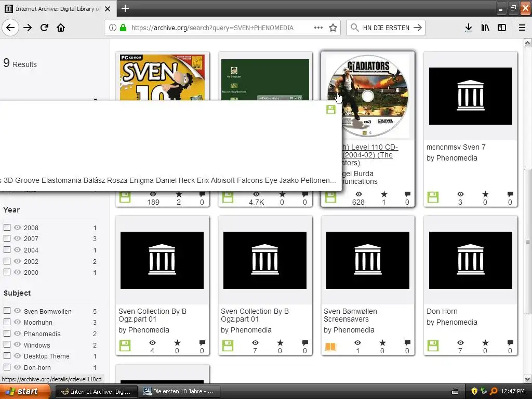Click the favorites star on Gladiators card

point(384,194)
